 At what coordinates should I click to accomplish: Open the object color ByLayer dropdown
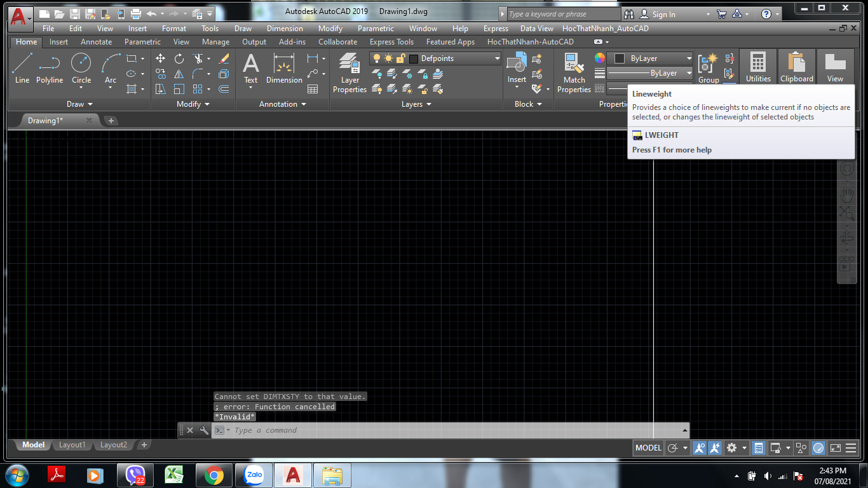650,58
